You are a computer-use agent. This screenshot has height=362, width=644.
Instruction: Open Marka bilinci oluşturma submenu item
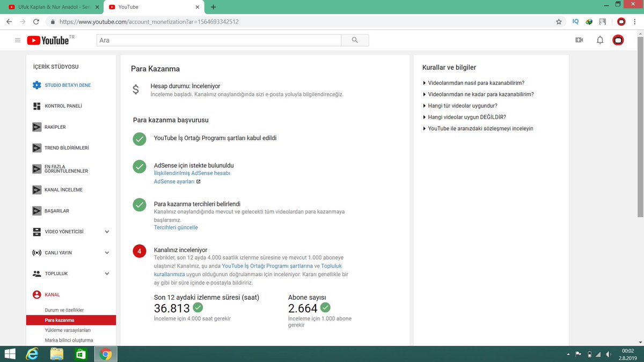(x=69, y=341)
